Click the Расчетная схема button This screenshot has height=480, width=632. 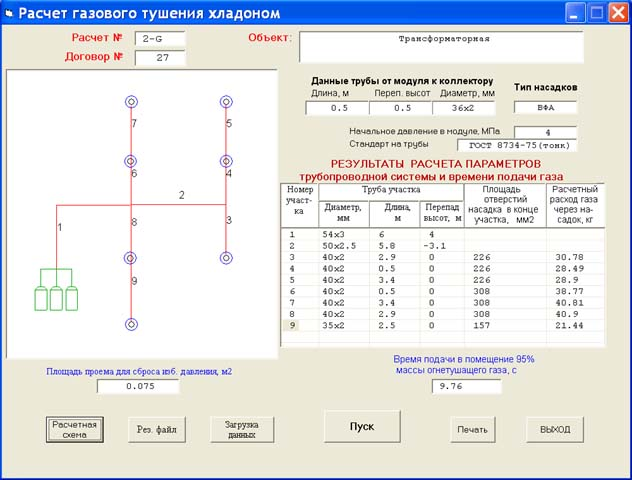[75, 429]
